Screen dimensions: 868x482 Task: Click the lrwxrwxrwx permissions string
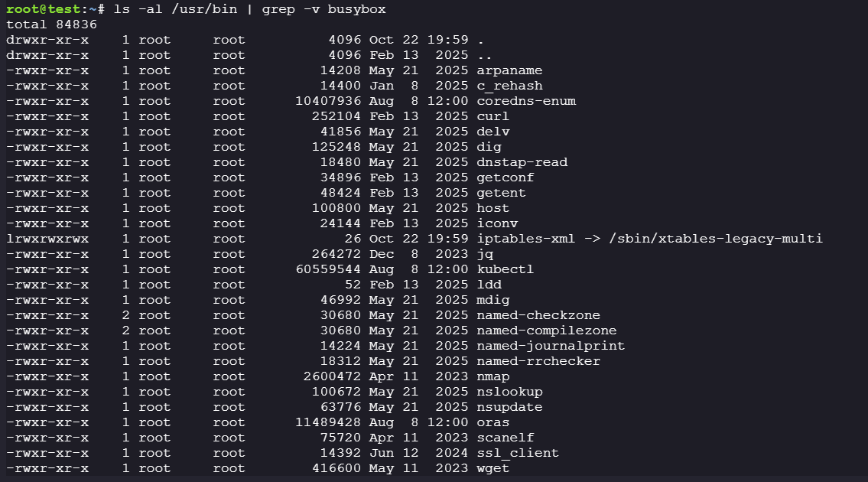point(47,239)
